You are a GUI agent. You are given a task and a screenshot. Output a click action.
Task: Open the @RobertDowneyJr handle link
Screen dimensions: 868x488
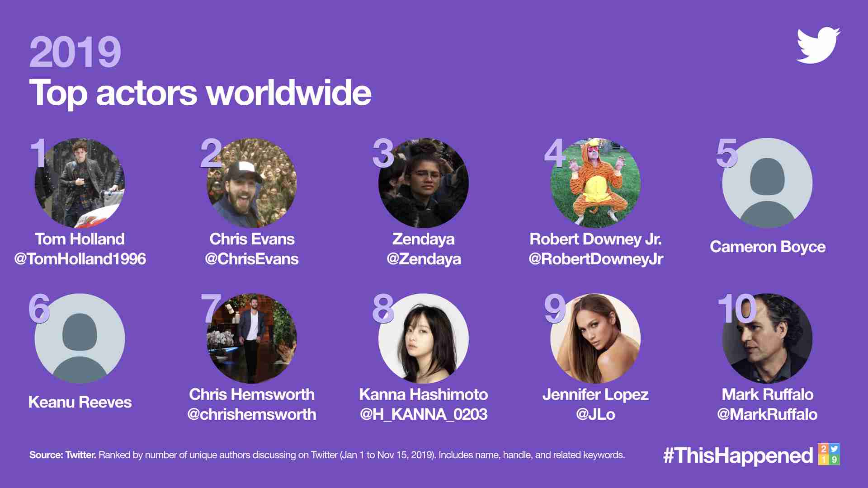point(595,259)
